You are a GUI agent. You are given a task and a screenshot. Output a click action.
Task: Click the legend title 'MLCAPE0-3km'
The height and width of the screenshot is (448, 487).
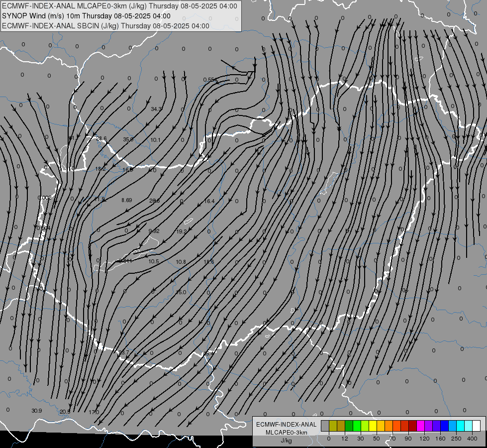click(287, 433)
